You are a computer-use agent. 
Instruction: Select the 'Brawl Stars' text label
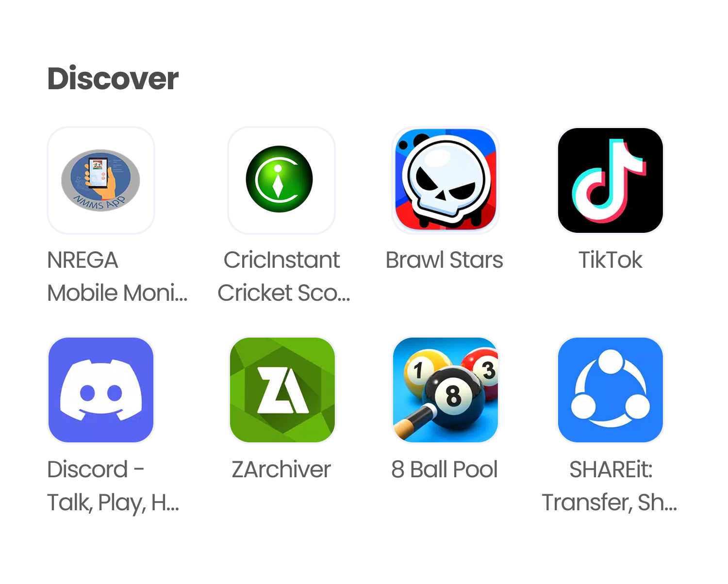coord(444,260)
